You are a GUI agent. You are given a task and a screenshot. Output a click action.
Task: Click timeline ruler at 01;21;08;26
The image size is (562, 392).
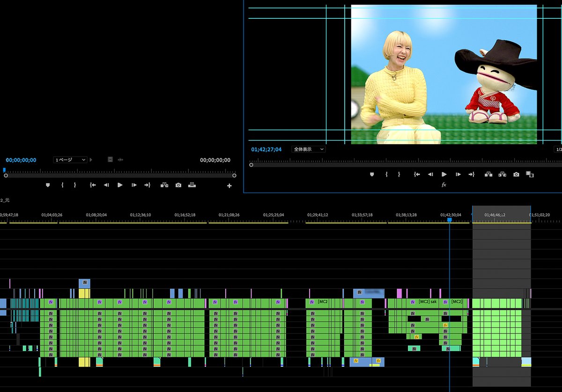(x=229, y=215)
